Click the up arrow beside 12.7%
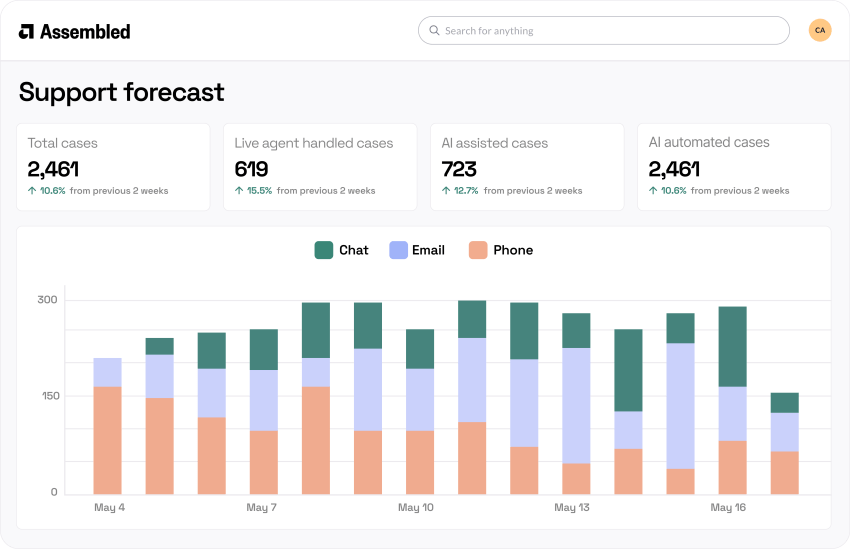 pos(446,191)
